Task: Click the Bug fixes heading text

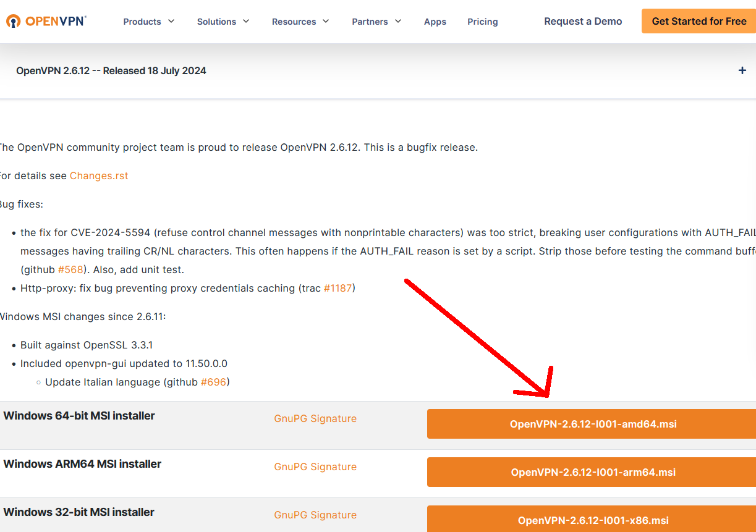Action: tap(21, 204)
